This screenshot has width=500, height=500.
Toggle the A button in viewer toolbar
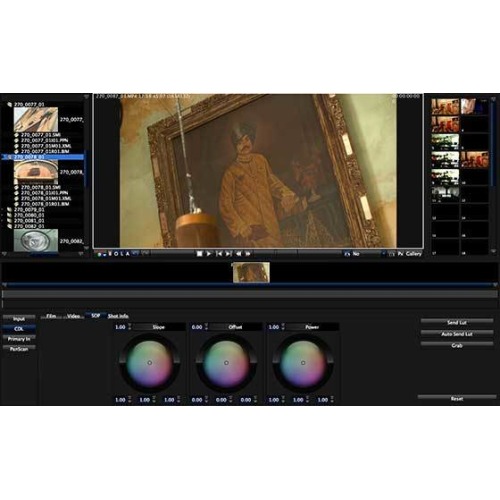127,254
